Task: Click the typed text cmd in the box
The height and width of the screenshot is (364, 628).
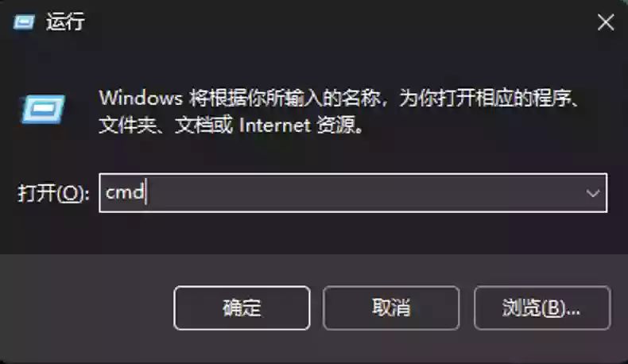Action: point(125,192)
